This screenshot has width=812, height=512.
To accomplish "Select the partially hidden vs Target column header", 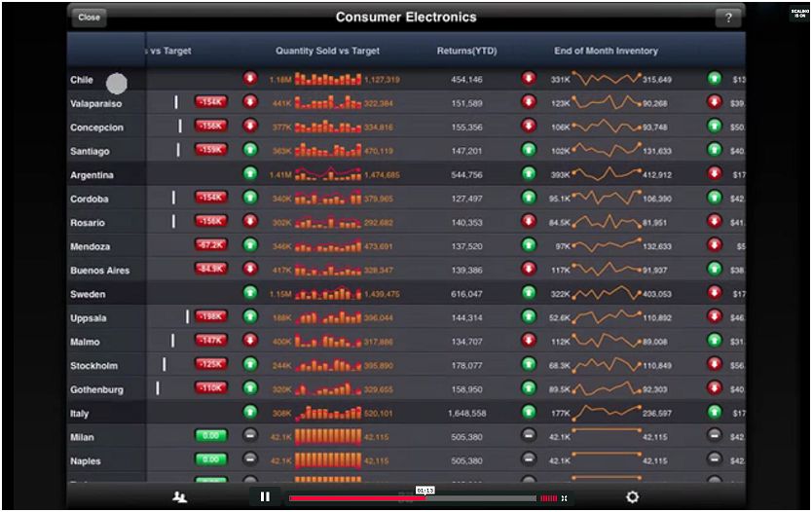I will [169, 51].
